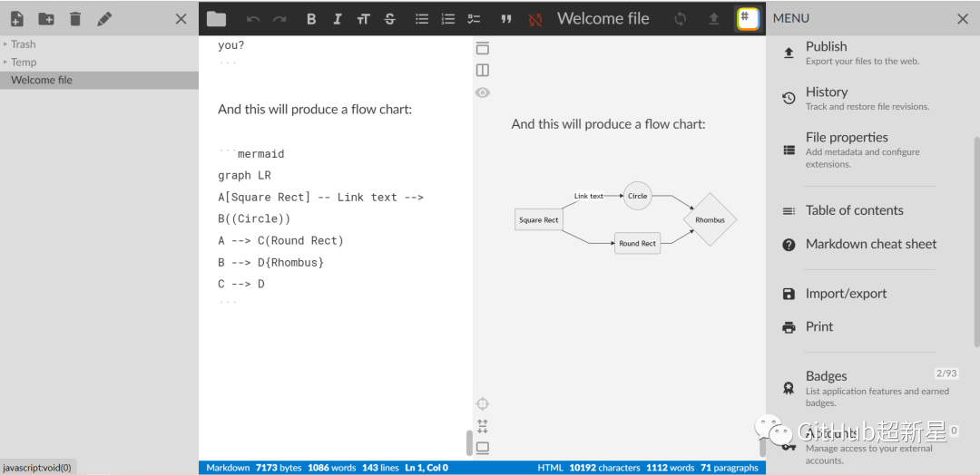
Task: Toggle scroll sync icon
Action: (483, 426)
